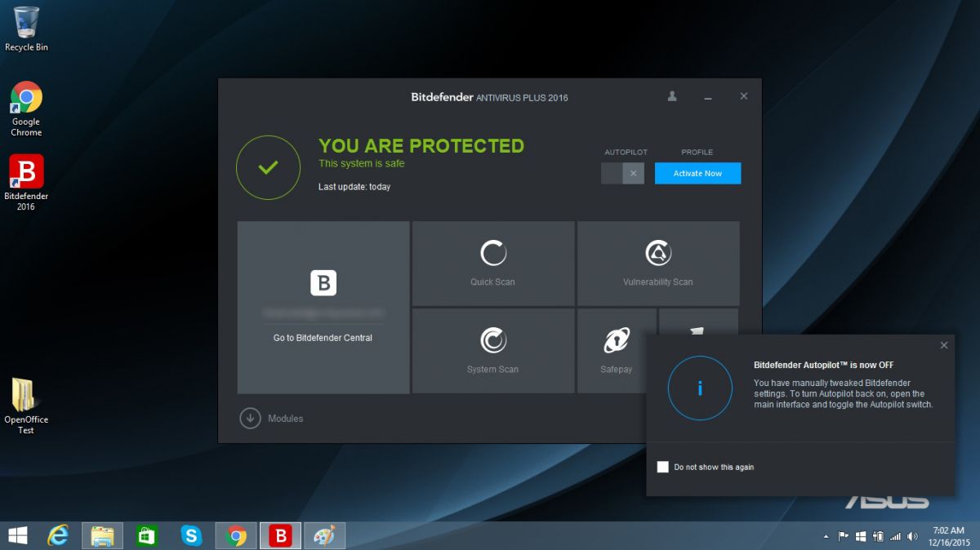Click the info icon on the notification
The height and width of the screenshot is (550, 980).
click(699, 388)
